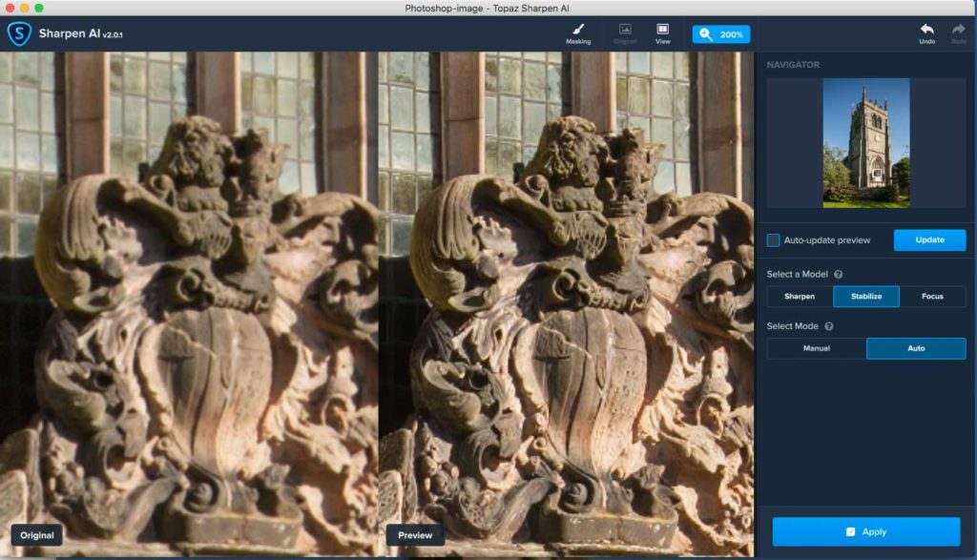Image resolution: width=977 pixels, height=560 pixels.
Task: Select the Stabilize model
Action: (866, 297)
